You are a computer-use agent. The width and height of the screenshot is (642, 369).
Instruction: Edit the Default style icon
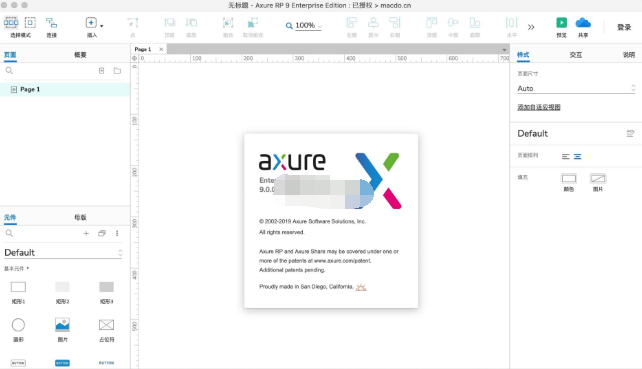(x=630, y=134)
